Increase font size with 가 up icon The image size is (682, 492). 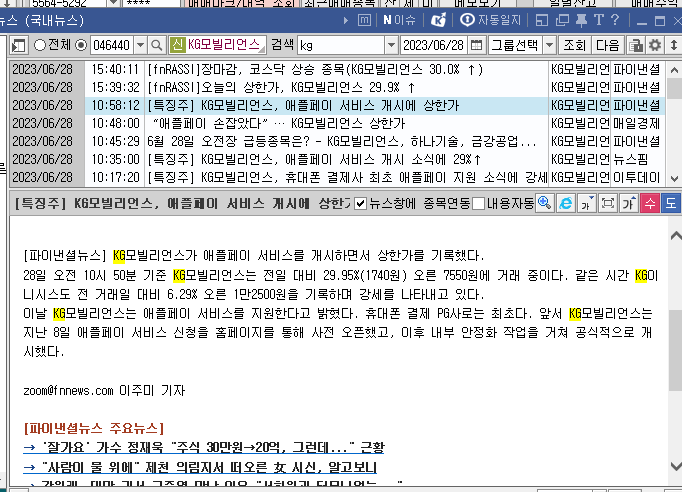coord(629,203)
